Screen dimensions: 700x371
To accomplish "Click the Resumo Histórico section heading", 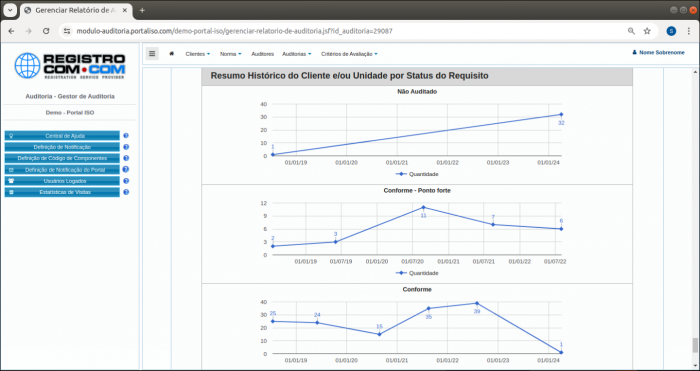I will click(x=349, y=76).
